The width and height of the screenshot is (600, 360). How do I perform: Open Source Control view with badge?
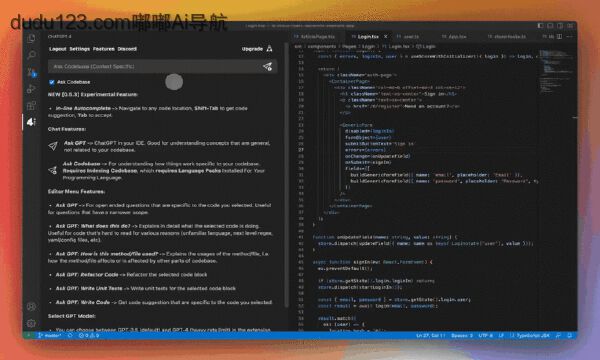[x=31, y=72]
